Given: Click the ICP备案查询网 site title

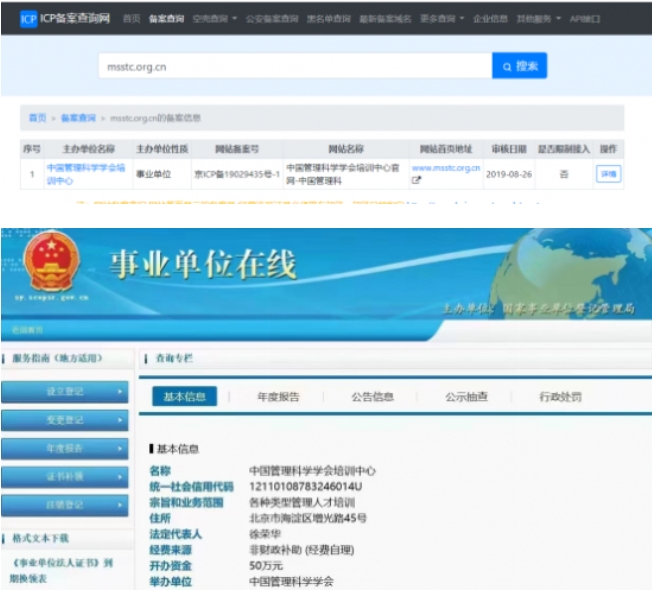Looking at the screenshot, I should click(x=75, y=19).
